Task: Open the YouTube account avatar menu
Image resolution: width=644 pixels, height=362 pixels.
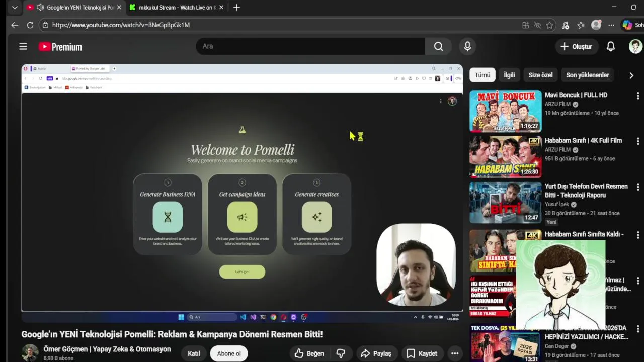Action: tap(635, 47)
